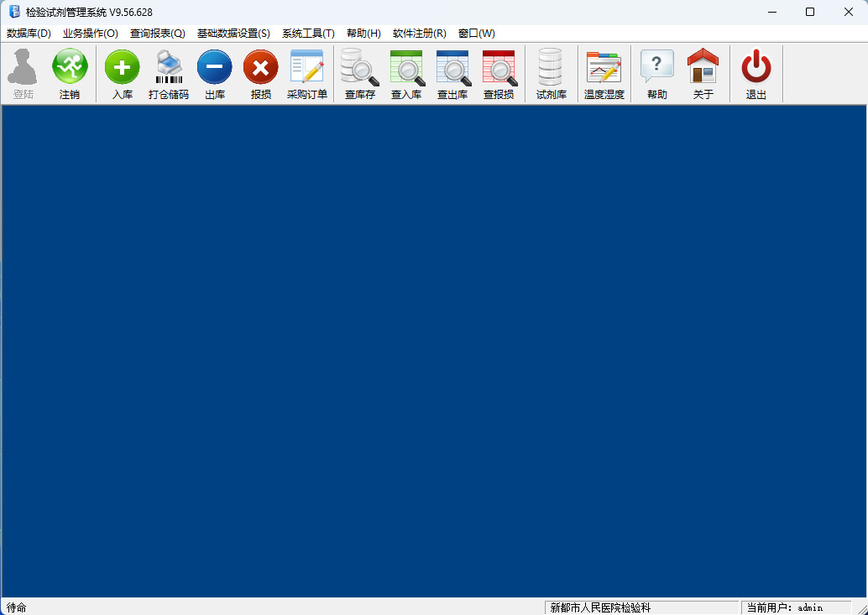
Task: Open the 查询报表(Q) menu
Action: click(158, 34)
